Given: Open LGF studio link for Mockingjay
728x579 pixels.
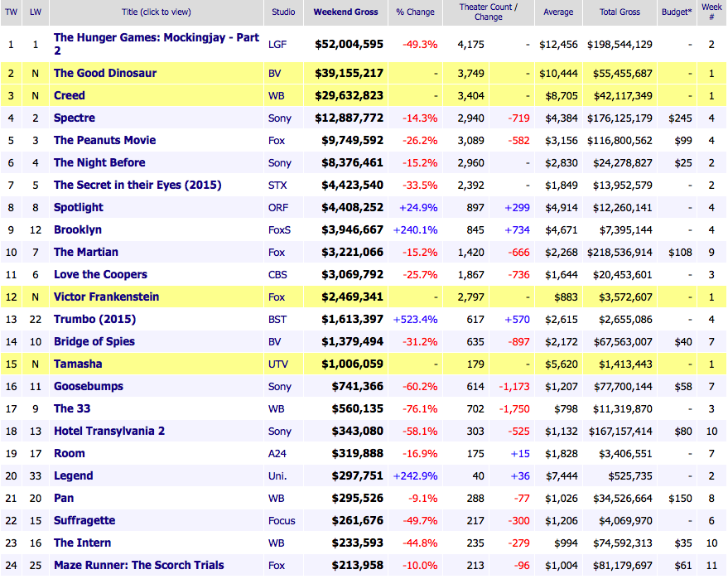Looking at the screenshot, I should tap(277, 45).
